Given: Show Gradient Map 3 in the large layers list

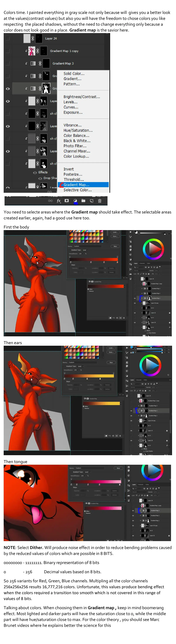Looking at the screenshot, I should point(8,64).
